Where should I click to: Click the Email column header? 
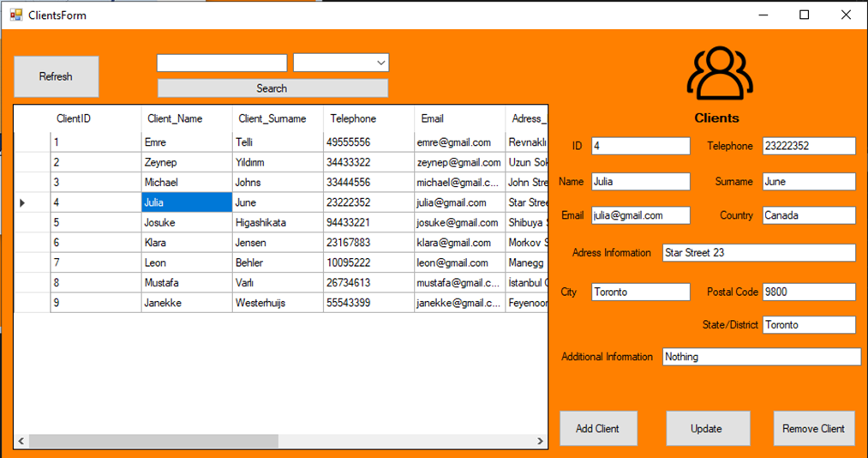coord(459,118)
